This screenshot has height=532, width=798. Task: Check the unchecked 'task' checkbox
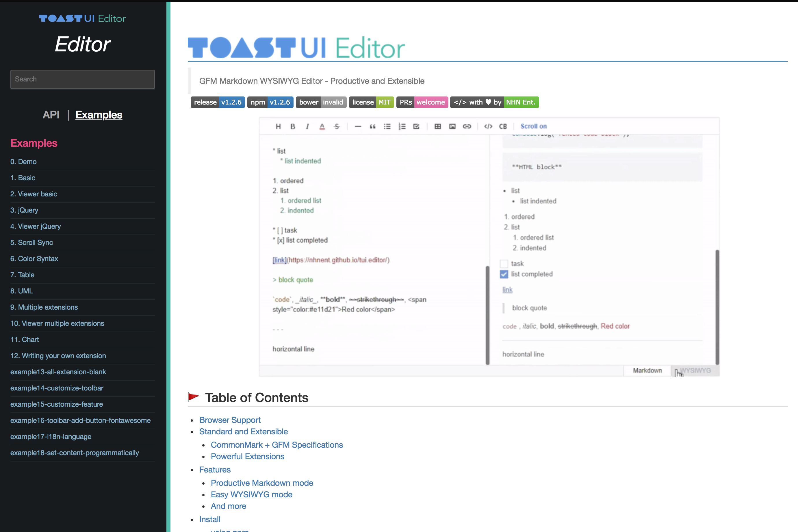pos(504,264)
